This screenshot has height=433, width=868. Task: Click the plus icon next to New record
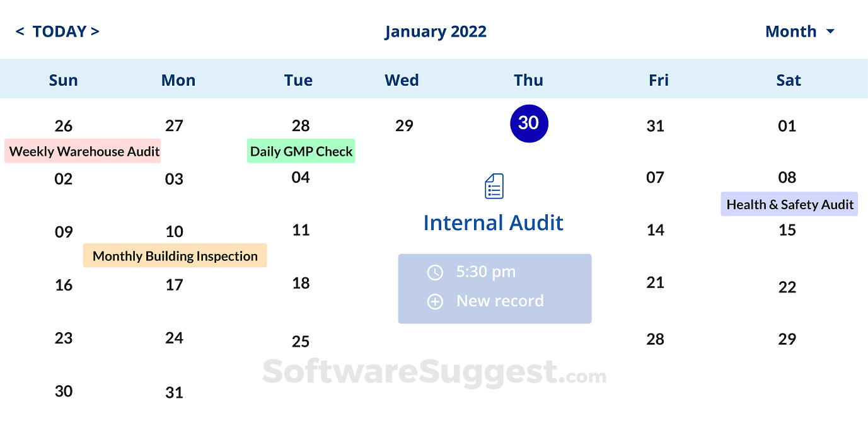(x=435, y=301)
